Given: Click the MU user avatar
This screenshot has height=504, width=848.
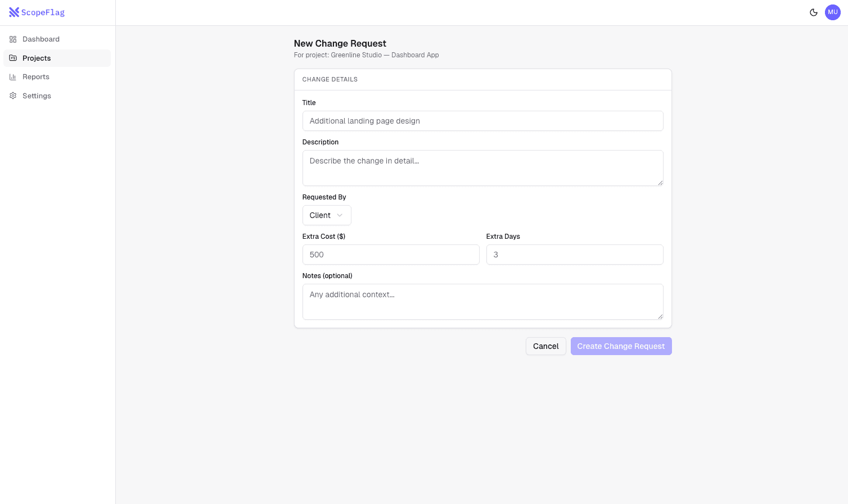Looking at the screenshot, I should [x=833, y=12].
